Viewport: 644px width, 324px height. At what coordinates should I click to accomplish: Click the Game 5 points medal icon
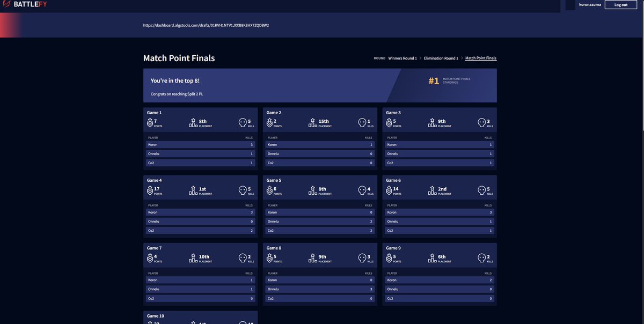click(269, 190)
